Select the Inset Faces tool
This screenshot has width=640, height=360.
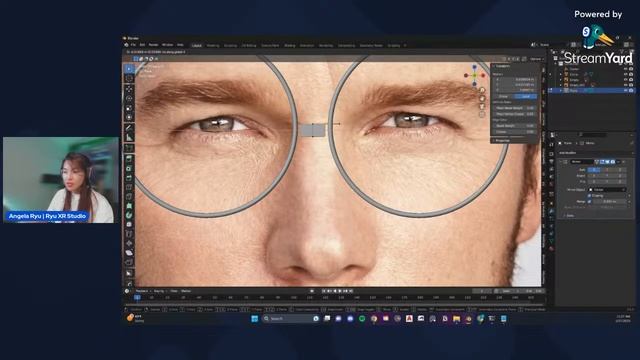pyautogui.click(x=129, y=168)
